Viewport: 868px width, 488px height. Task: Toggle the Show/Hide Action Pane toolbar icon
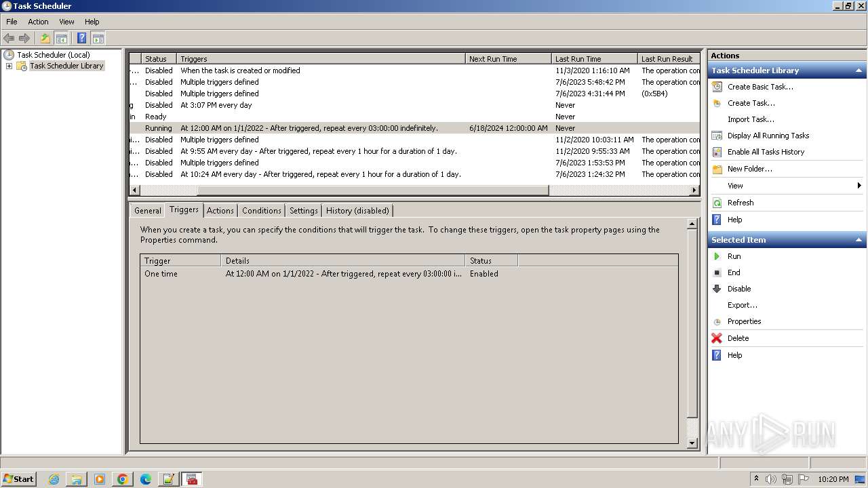[98, 39]
